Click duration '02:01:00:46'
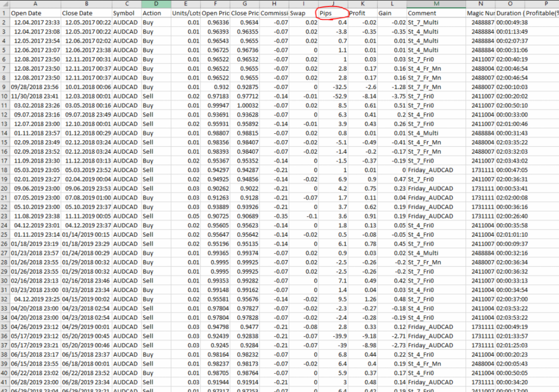The height and width of the screenshot is (392, 559). pyautogui.click(x=512, y=124)
